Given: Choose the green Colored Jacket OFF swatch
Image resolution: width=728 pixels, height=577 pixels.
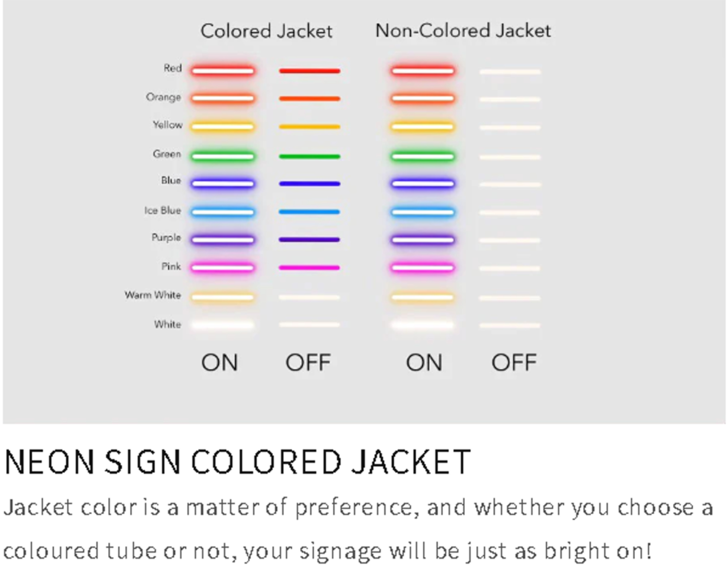Looking at the screenshot, I should click(309, 156).
